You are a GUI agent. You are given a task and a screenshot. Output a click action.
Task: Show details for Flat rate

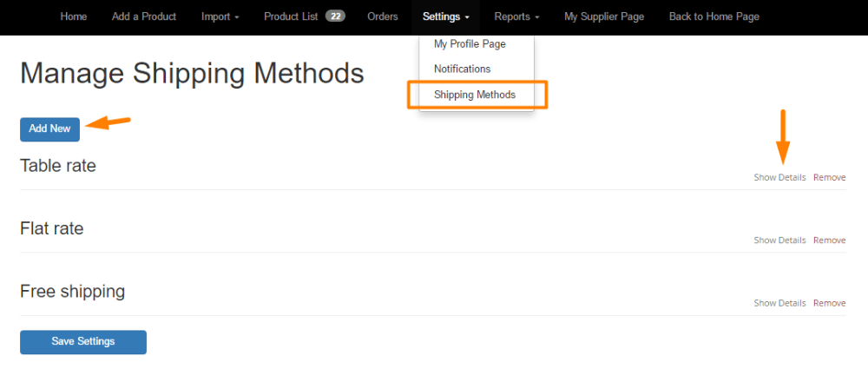click(779, 241)
